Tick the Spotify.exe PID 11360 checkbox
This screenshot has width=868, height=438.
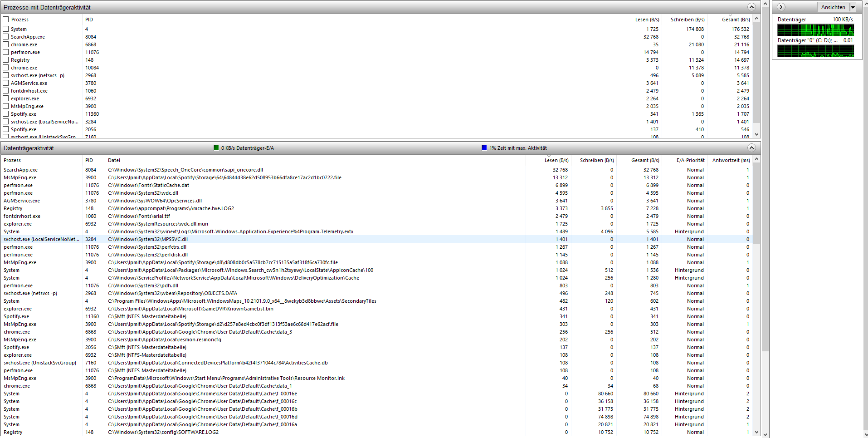point(6,114)
